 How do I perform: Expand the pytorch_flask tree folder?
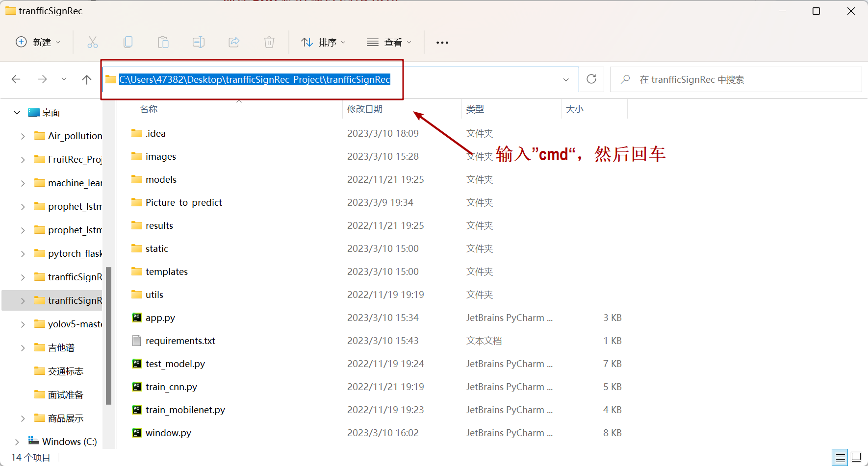pyautogui.click(x=23, y=254)
